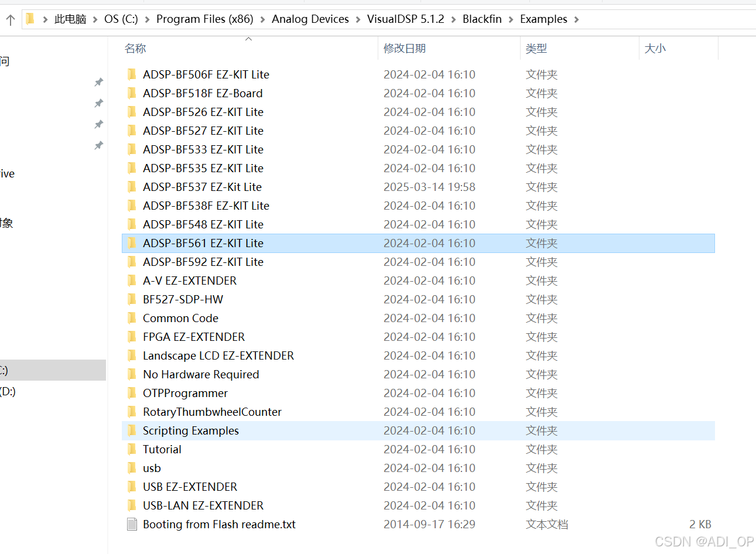Expand chevron before 此电脑 breadcrumb
Viewport: 756px width, 554px height.
pos(45,19)
